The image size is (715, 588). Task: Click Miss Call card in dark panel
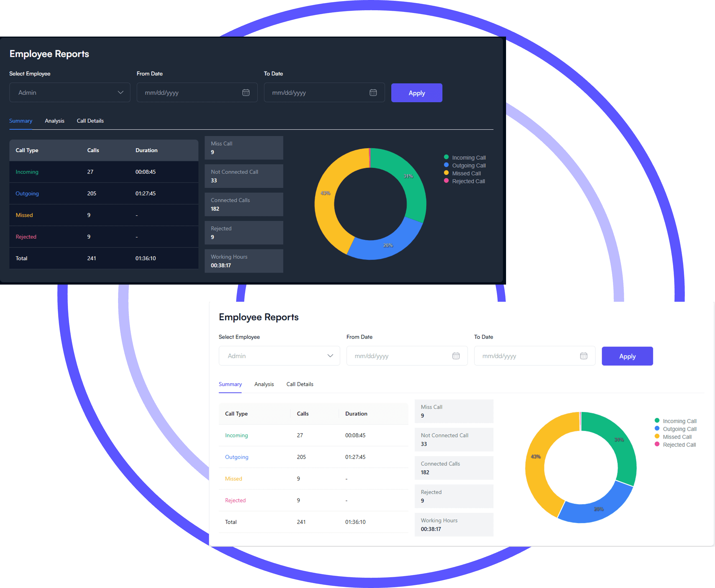pos(244,148)
